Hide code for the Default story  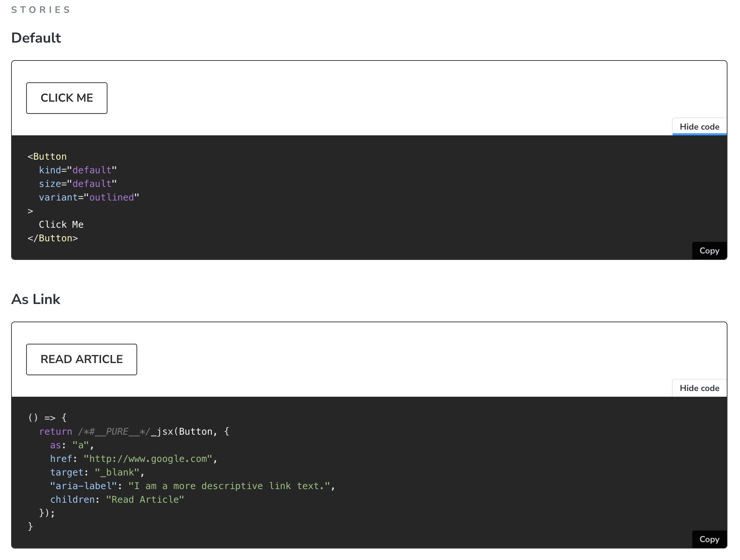(x=699, y=127)
